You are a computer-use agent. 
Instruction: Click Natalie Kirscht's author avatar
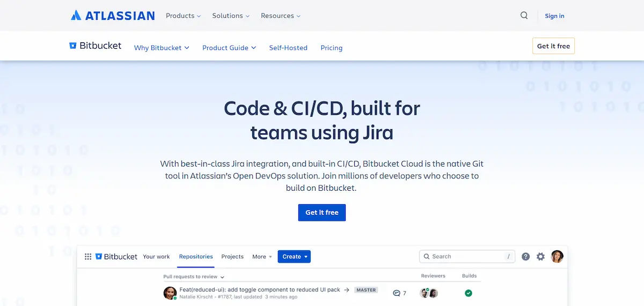[170, 293]
